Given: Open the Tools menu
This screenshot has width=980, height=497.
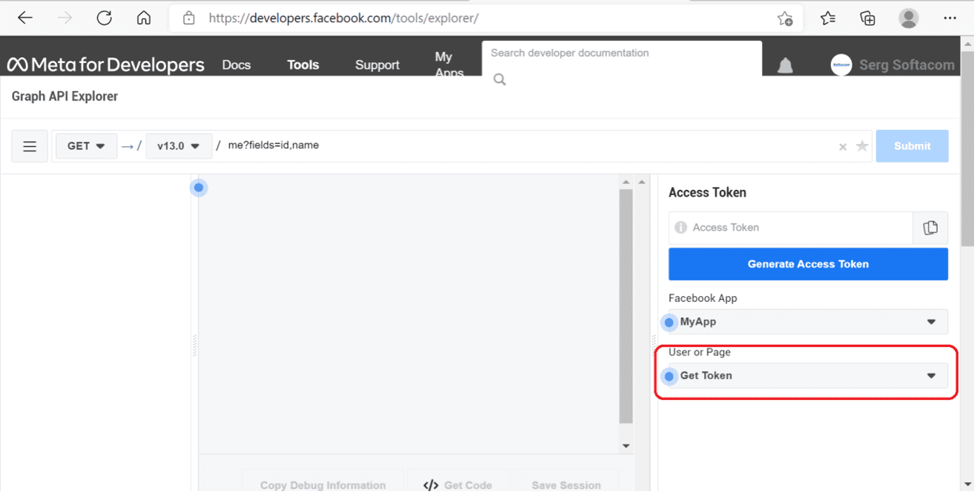Looking at the screenshot, I should tap(303, 65).
